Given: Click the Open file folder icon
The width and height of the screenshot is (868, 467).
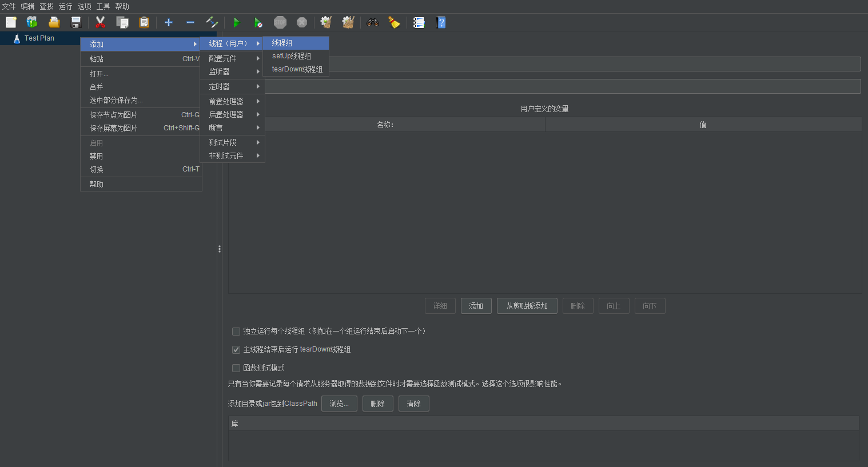Looking at the screenshot, I should [54, 22].
